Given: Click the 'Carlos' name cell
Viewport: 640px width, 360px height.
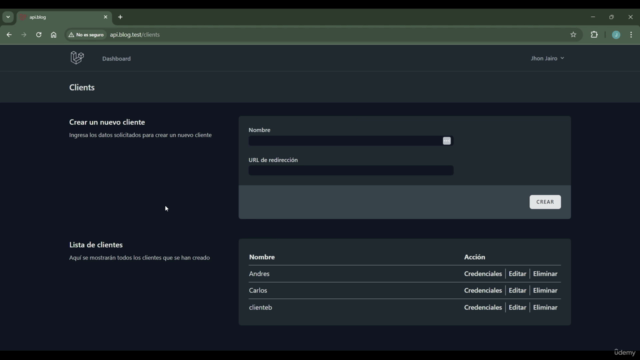Looking at the screenshot, I should [x=258, y=290].
